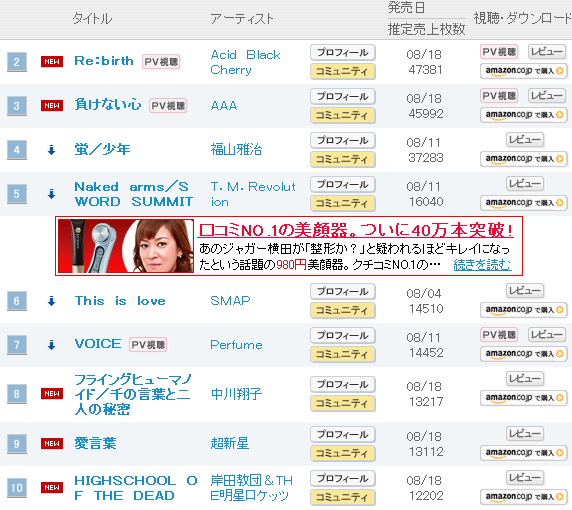572x510 pixels.
Task: Open song title VOICE
Action: (x=98, y=344)
